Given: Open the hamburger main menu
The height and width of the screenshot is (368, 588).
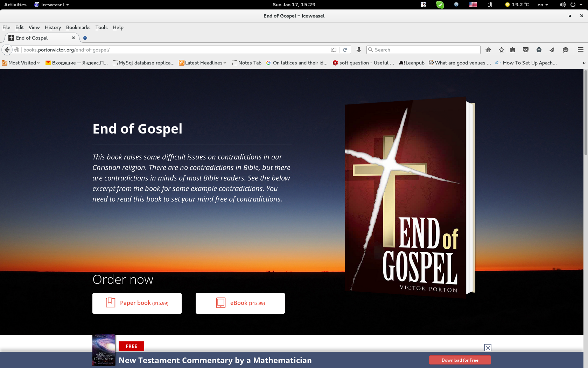Looking at the screenshot, I should coord(581,50).
